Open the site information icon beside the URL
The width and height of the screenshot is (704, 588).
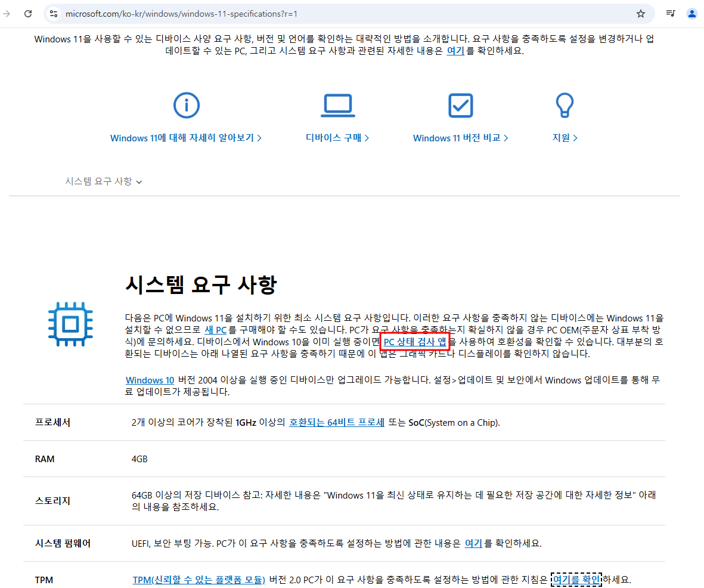(54, 14)
